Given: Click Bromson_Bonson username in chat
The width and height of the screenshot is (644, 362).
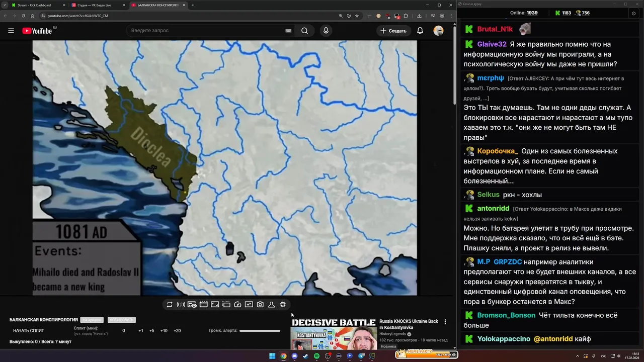Looking at the screenshot, I should click(506, 315).
